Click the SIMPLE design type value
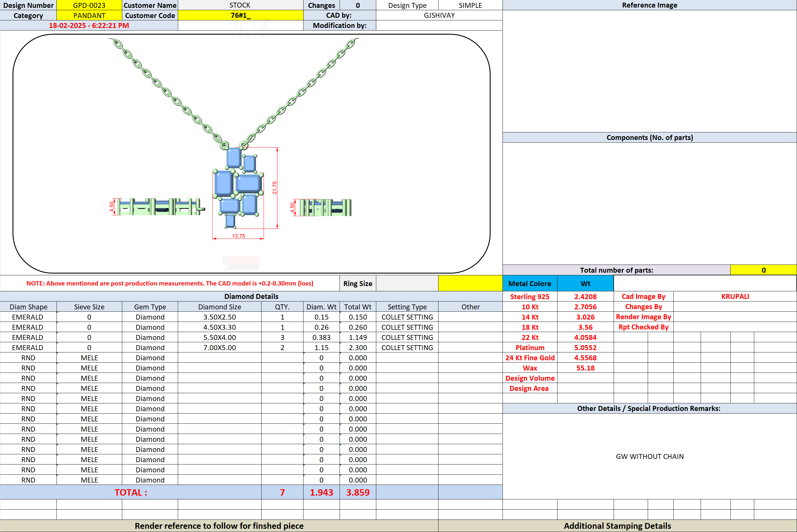 pos(470,5)
